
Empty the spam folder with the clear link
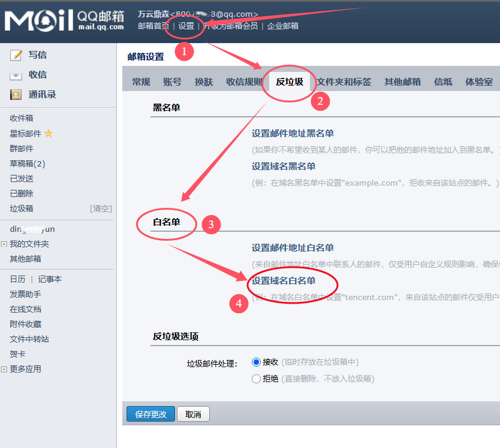tap(101, 208)
